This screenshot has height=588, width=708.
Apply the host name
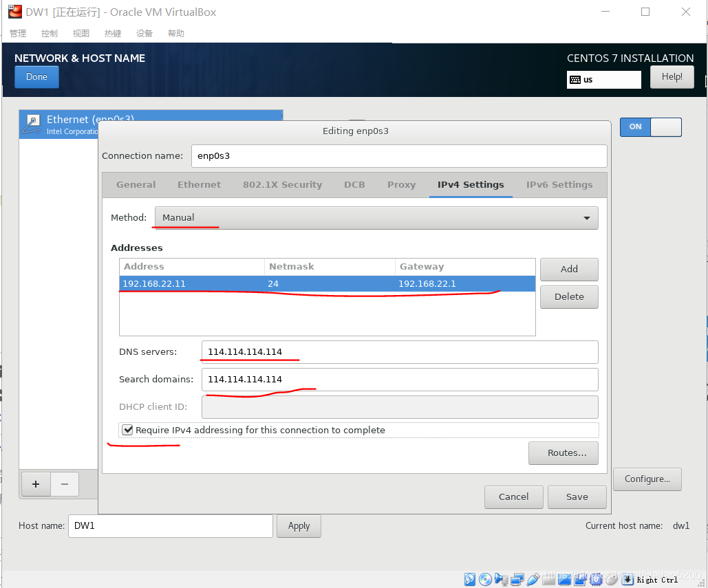tap(299, 526)
